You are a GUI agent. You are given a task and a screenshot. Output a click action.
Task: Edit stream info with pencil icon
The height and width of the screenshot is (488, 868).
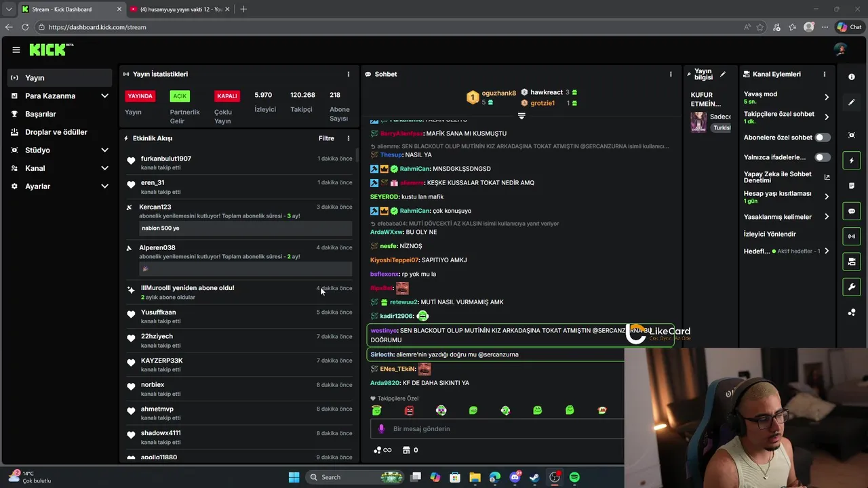point(723,74)
